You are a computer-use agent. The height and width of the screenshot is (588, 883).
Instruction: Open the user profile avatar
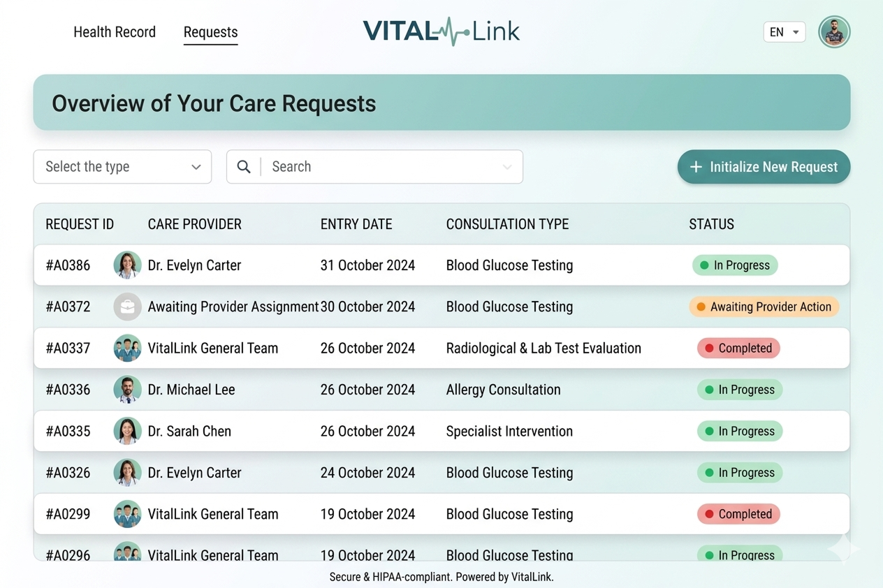pyautogui.click(x=834, y=32)
